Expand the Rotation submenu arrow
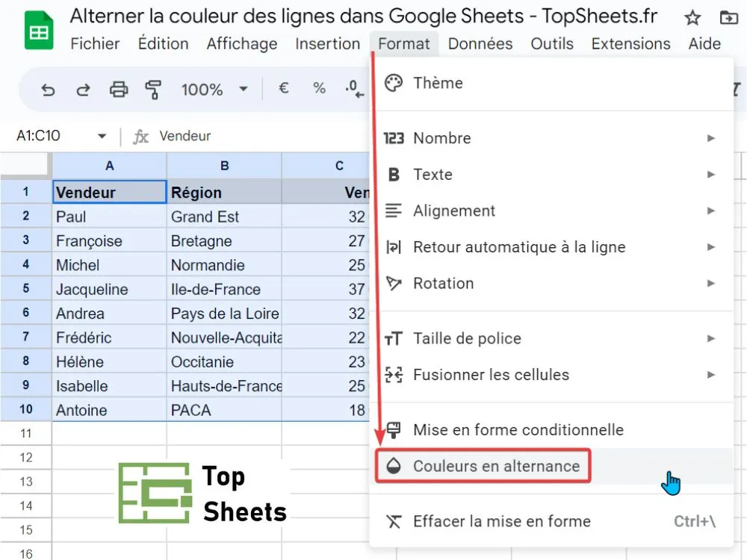 tap(711, 283)
